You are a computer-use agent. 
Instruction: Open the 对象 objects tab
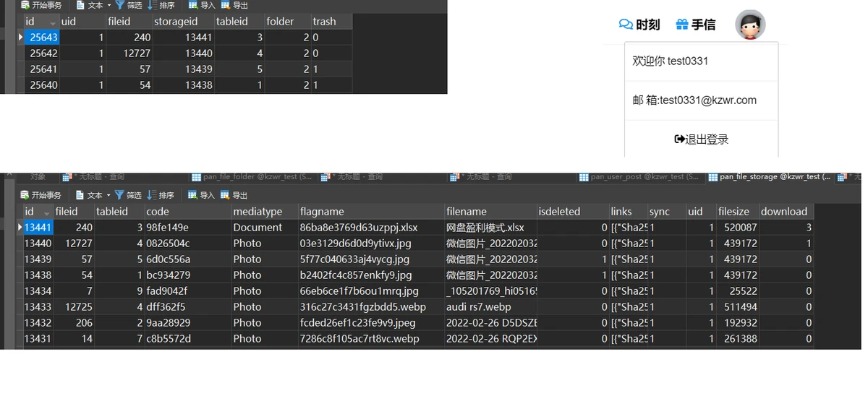click(x=38, y=177)
